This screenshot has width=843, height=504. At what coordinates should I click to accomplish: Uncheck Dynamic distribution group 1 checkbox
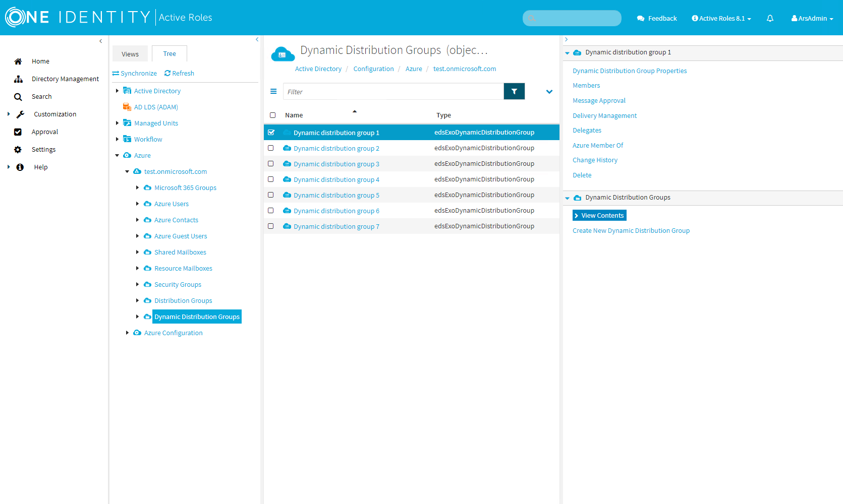tap(271, 133)
